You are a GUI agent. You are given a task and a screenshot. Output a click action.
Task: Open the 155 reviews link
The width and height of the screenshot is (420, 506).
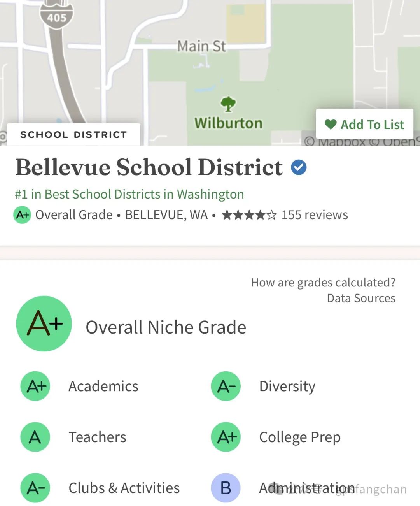point(315,215)
